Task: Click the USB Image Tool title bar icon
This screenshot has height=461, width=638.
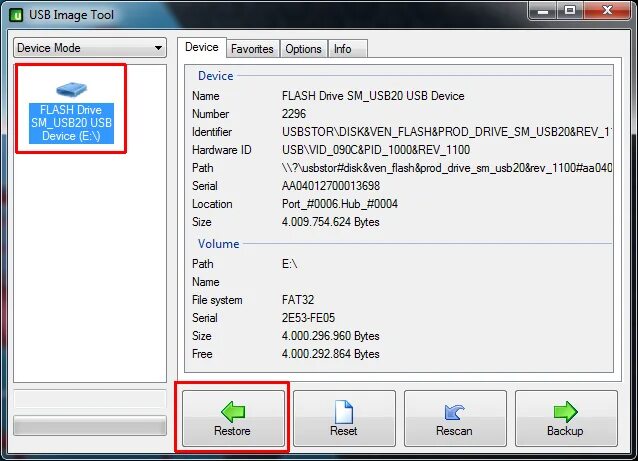Action: (x=16, y=15)
